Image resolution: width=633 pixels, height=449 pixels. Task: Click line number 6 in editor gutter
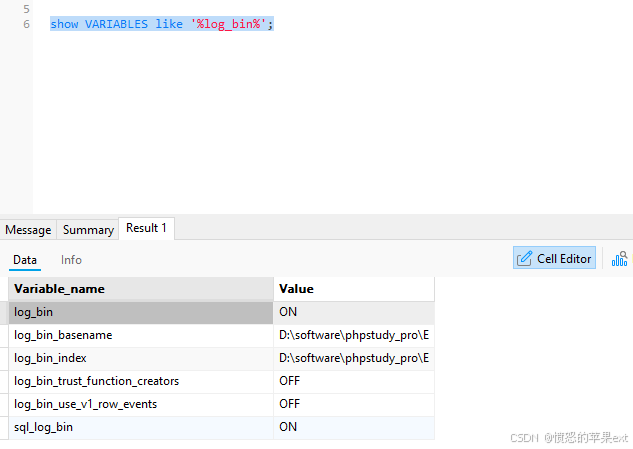(26, 24)
